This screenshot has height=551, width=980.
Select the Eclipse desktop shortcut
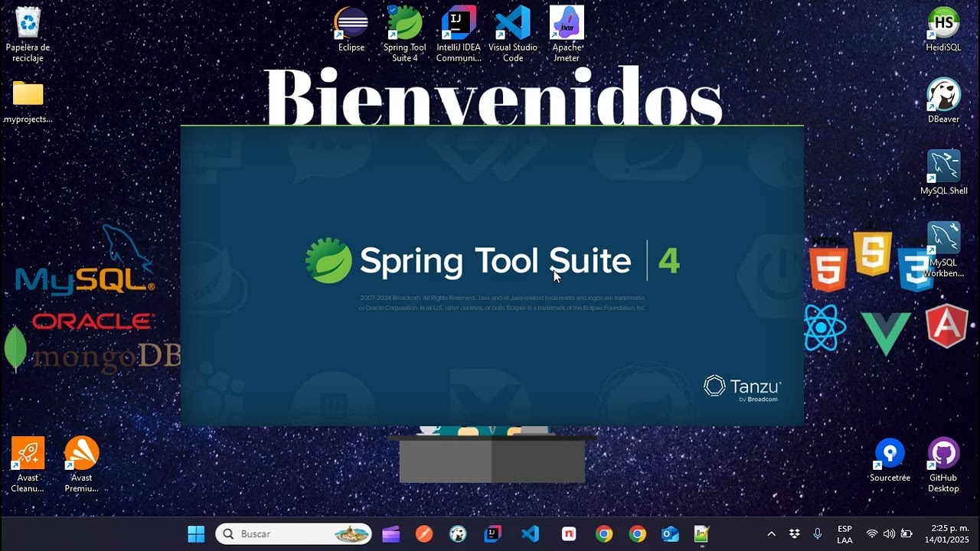pos(351,29)
